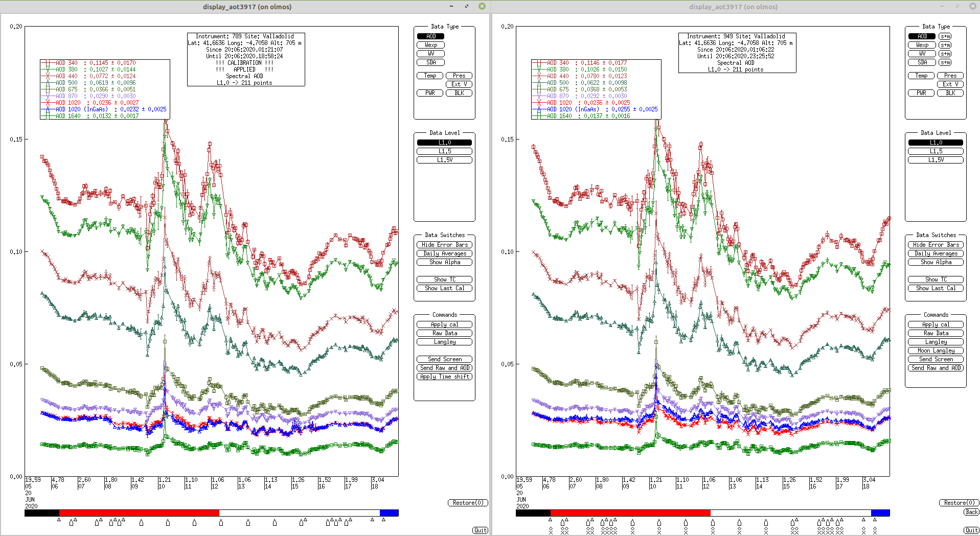This screenshot has height=536, width=980.
Task: Click Apply cal command in right window
Action: pyautogui.click(x=936, y=324)
